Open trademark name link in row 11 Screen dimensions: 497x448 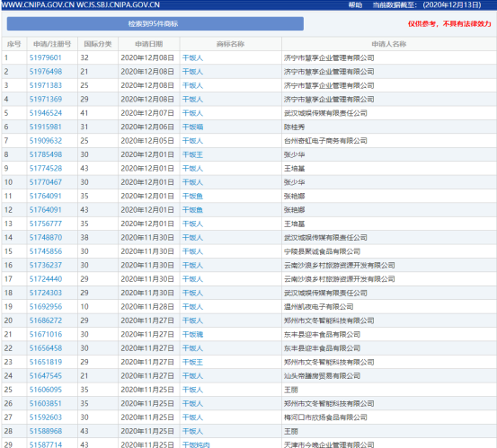coord(192,197)
